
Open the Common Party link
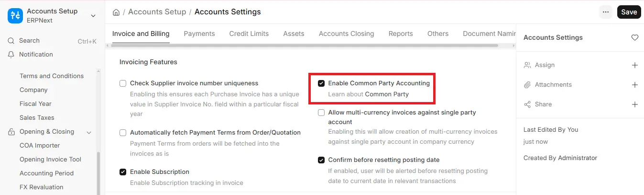pyautogui.click(x=387, y=94)
